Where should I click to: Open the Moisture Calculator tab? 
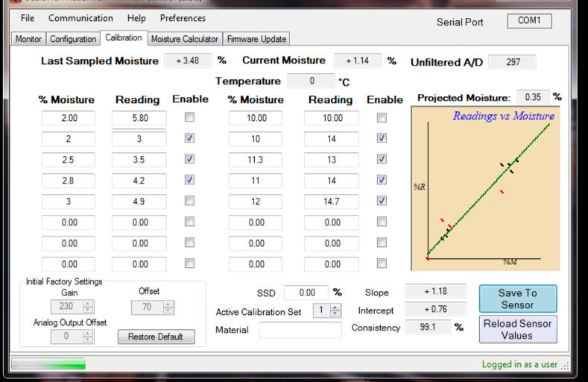[x=185, y=39]
